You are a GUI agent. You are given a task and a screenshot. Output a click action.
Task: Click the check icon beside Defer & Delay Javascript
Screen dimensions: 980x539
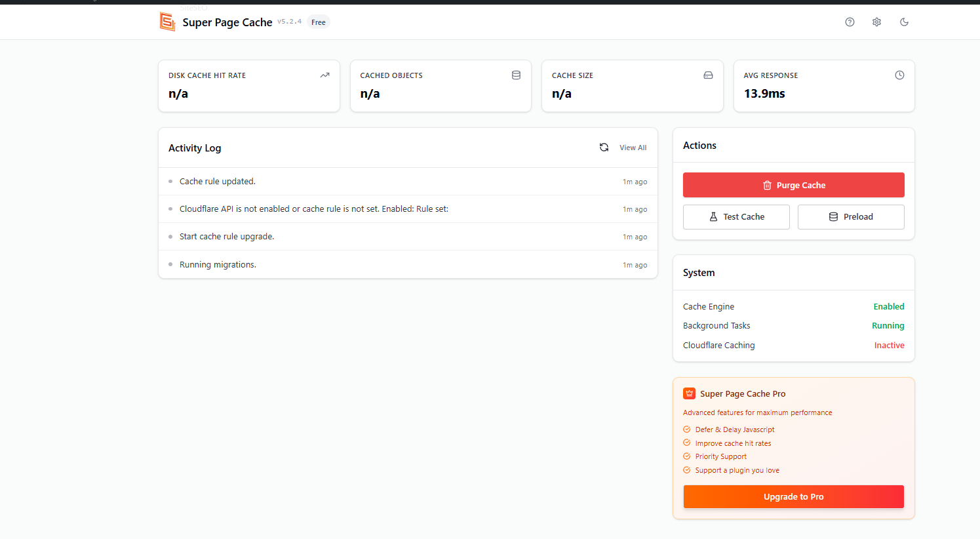[687, 429]
